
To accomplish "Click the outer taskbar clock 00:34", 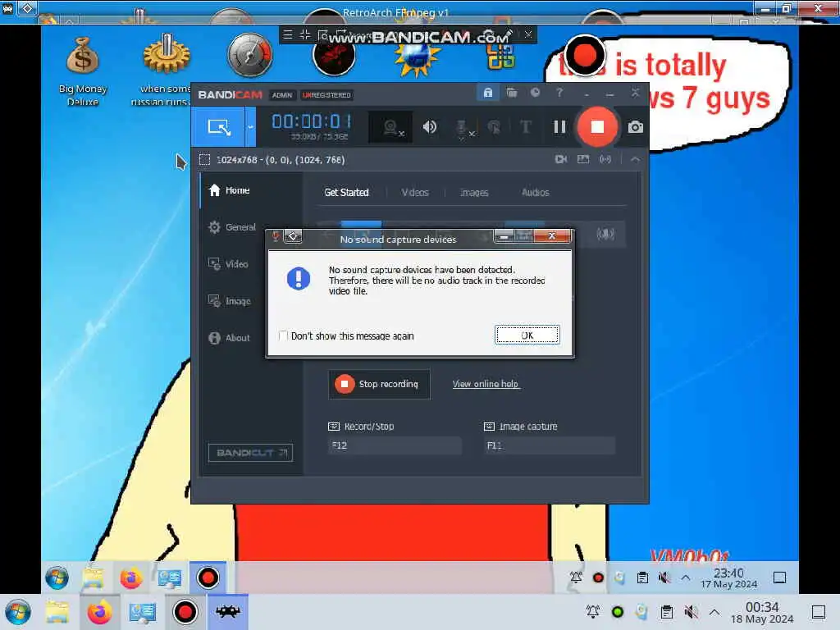I will (x=762, y=613).
